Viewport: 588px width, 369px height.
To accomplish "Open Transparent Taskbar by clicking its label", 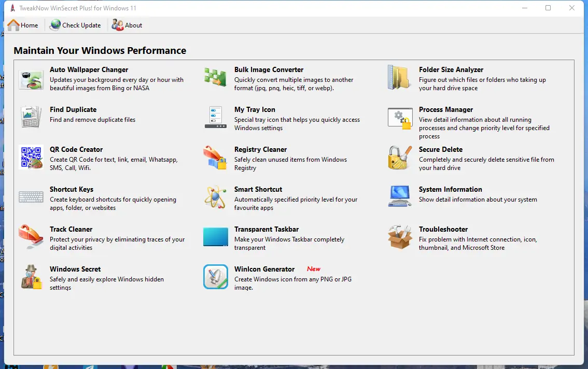I will [x=267, y=229].
